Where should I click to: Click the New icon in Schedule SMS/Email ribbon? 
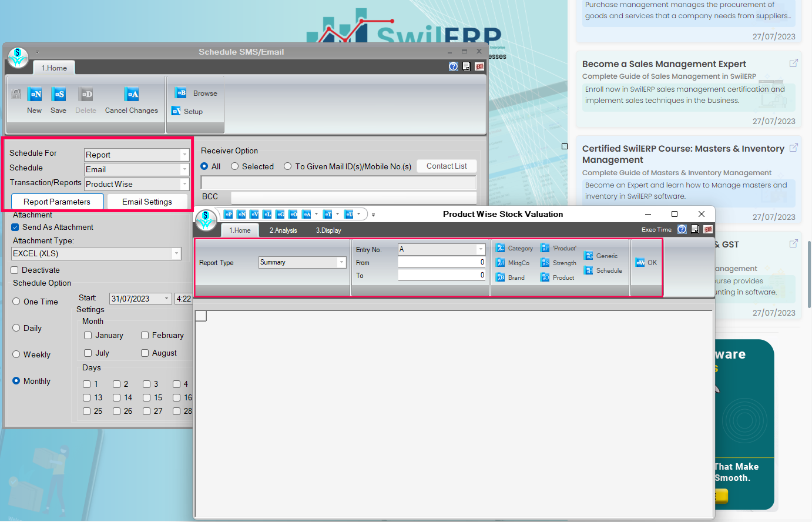click(35, 94)
